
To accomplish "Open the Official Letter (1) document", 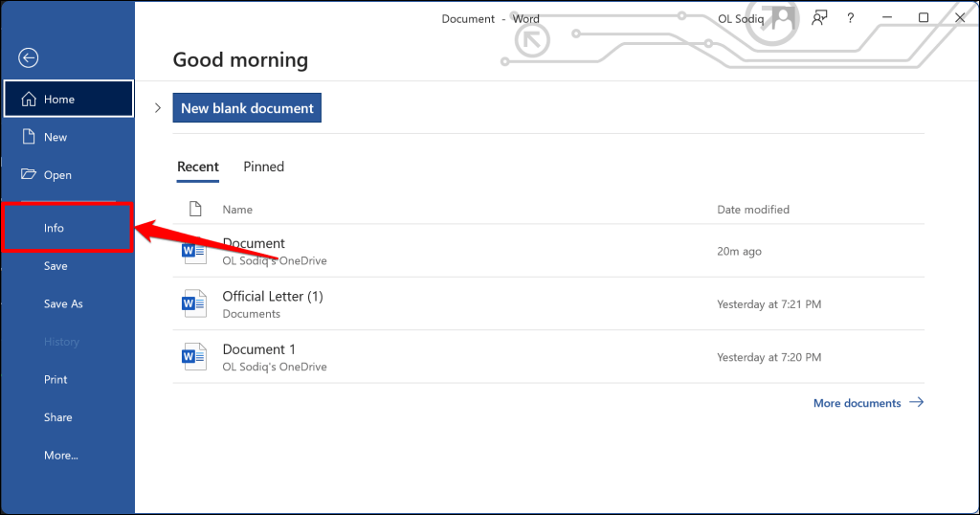I will click(548, 304).
